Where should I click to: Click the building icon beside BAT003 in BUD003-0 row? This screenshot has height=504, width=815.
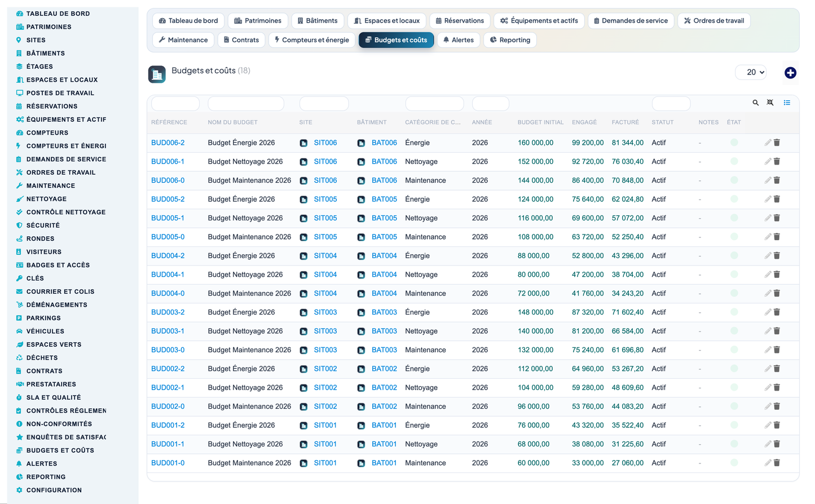361,350
